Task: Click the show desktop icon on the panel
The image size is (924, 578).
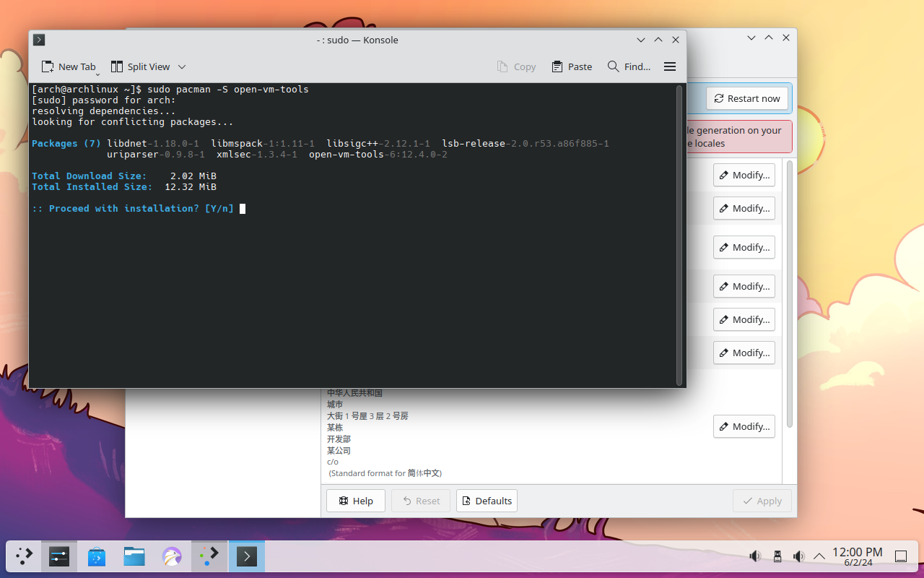Action: point(901,556)
